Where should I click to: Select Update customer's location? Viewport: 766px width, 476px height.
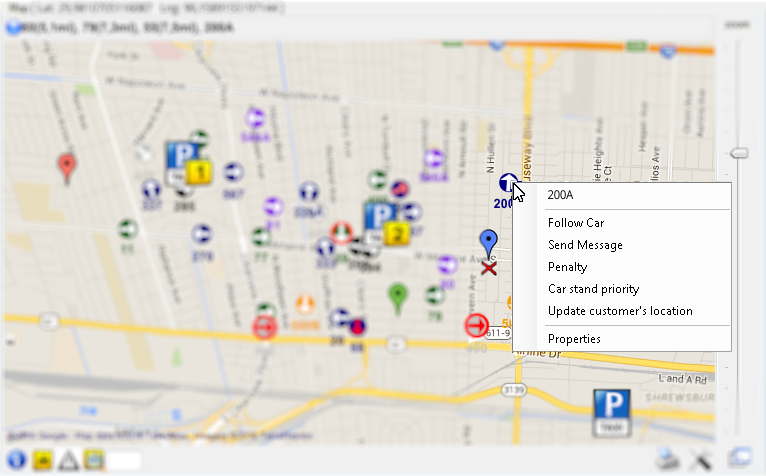click(x=620, y=311)
